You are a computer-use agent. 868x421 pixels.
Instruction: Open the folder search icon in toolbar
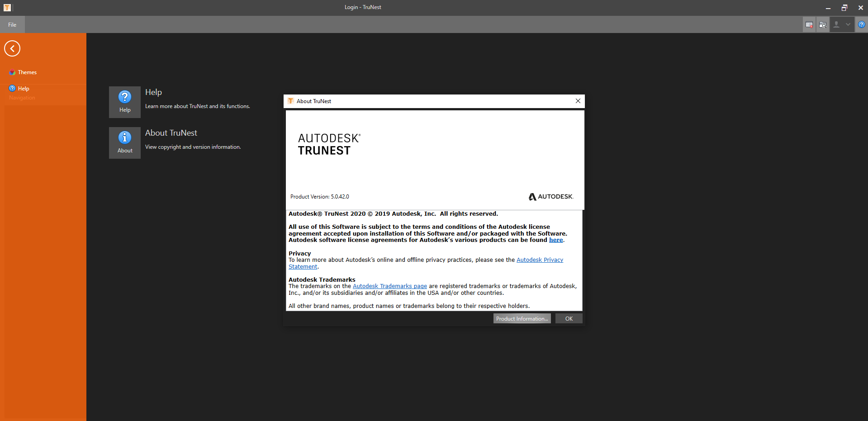823,25
